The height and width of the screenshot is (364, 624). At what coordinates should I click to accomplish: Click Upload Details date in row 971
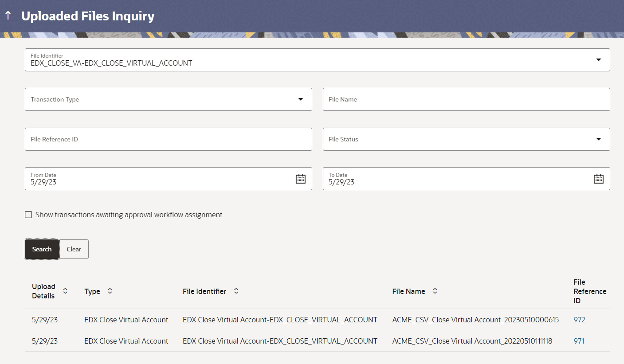[x=45, y=341]
